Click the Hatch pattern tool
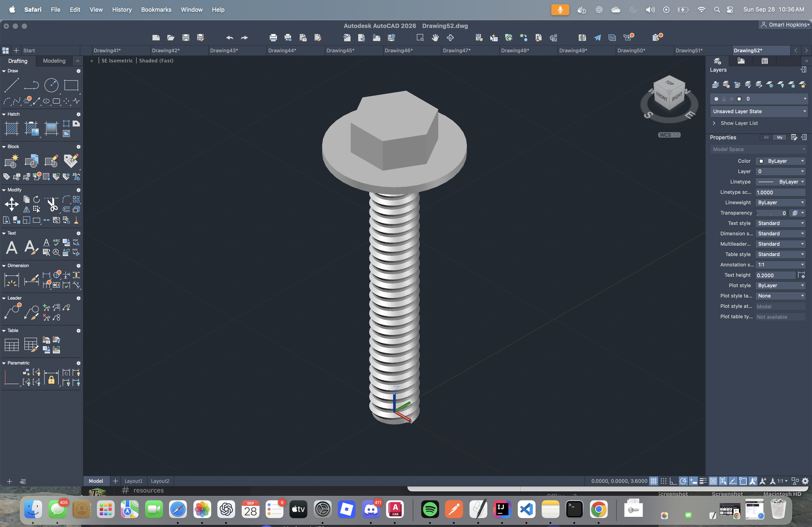Viewport: 812px width, 527px height. [x=11, y=128]
